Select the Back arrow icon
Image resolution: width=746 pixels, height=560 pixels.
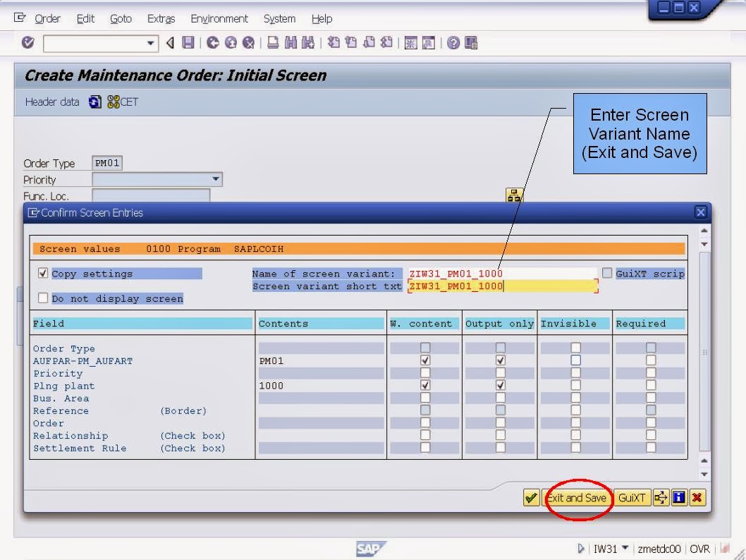(169, 43)
